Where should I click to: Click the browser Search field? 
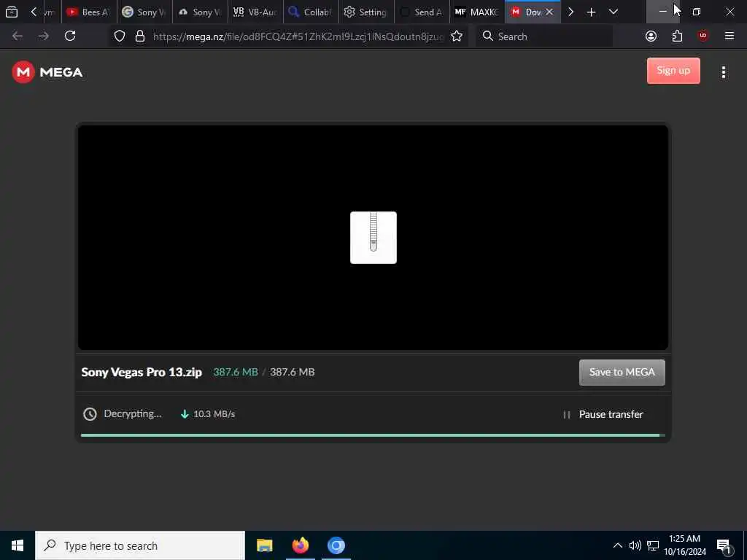544,36
